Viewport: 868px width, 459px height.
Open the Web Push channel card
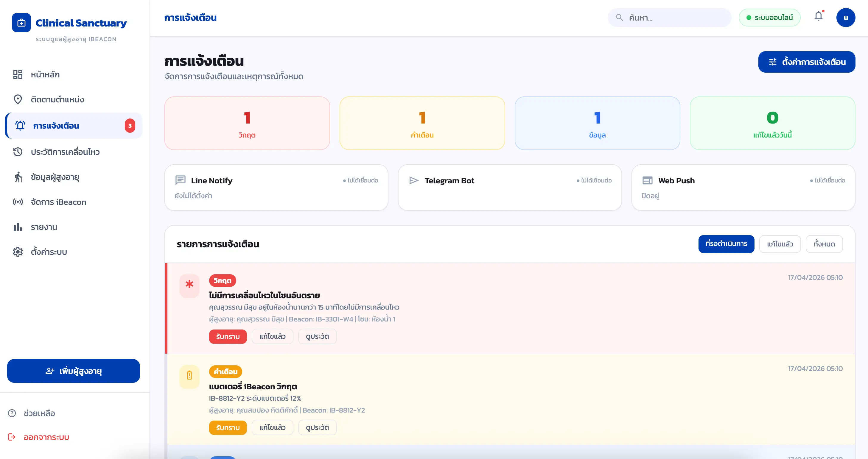pyautogui.click(x=743, y=188)
